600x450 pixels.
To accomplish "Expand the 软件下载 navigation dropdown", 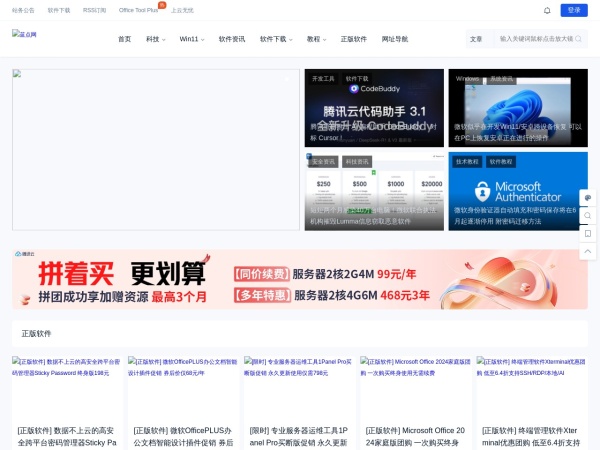I will point(276,39).
